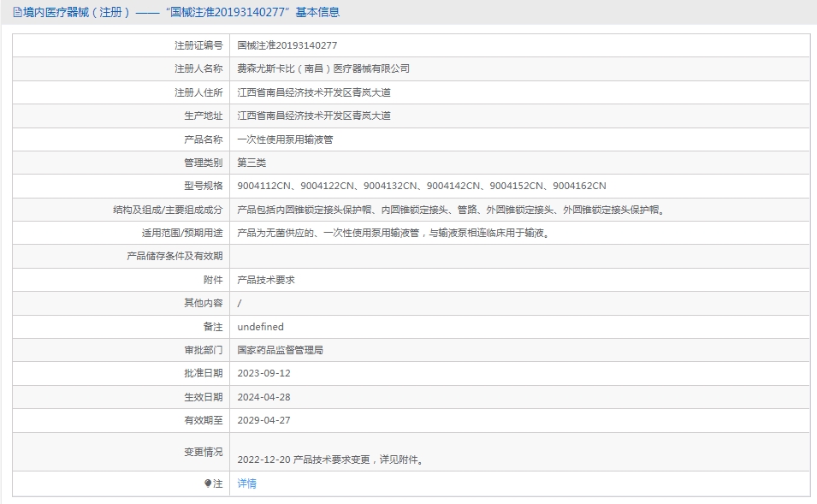This screenshot has width=817, height=504.
Task: Click the 产品技术要求 attachment text
Action: 266,280
